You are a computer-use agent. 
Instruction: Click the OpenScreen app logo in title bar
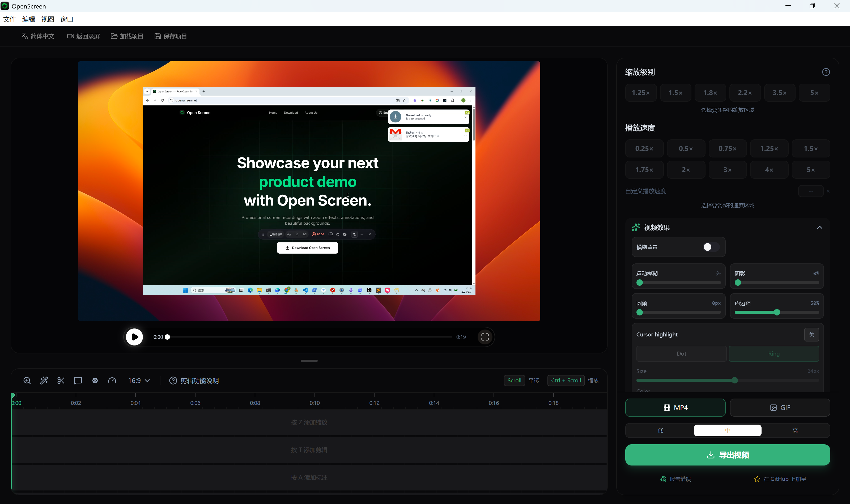(x=5, y=6)
